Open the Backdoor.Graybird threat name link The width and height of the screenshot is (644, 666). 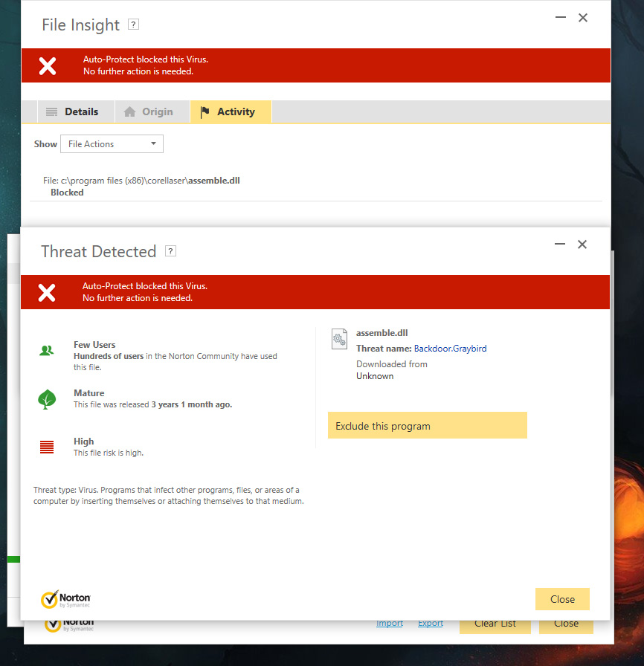click(450, 349)
